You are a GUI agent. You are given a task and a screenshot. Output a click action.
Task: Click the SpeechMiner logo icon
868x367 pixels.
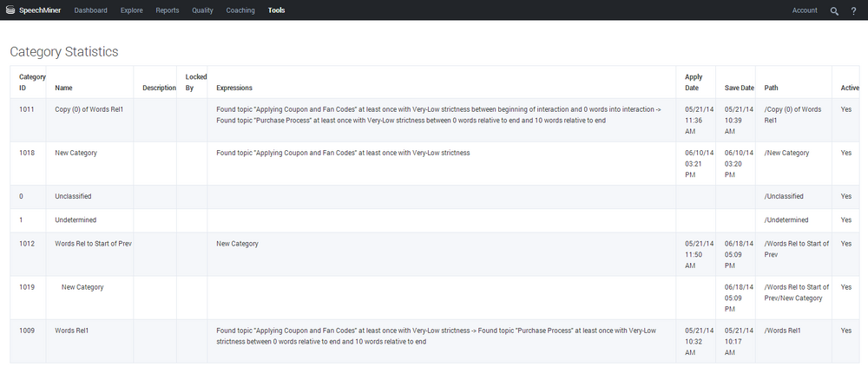pos(11,10)
